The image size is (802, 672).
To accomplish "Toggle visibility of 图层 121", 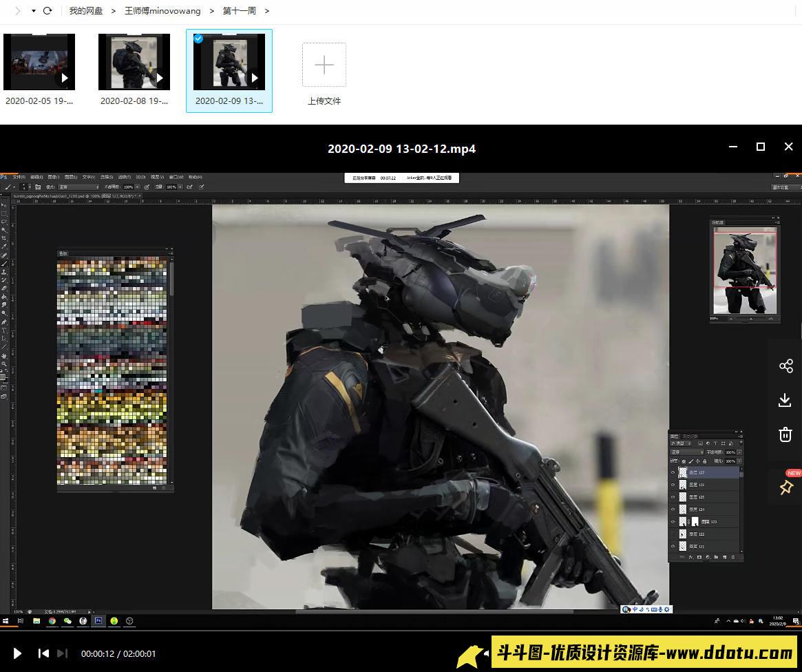I will pyautogui.click(x=673, y=546).
